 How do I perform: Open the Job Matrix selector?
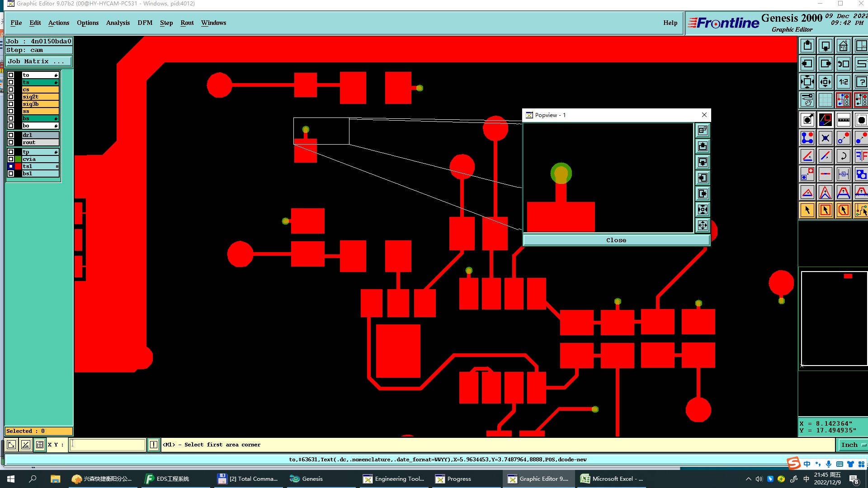tap(39, 61)
